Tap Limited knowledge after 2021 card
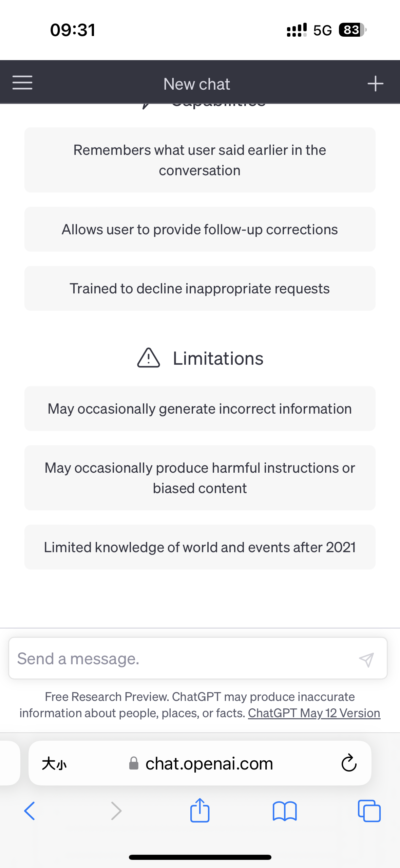Viewport: 400px width, 868px height. tap(200, 547)
